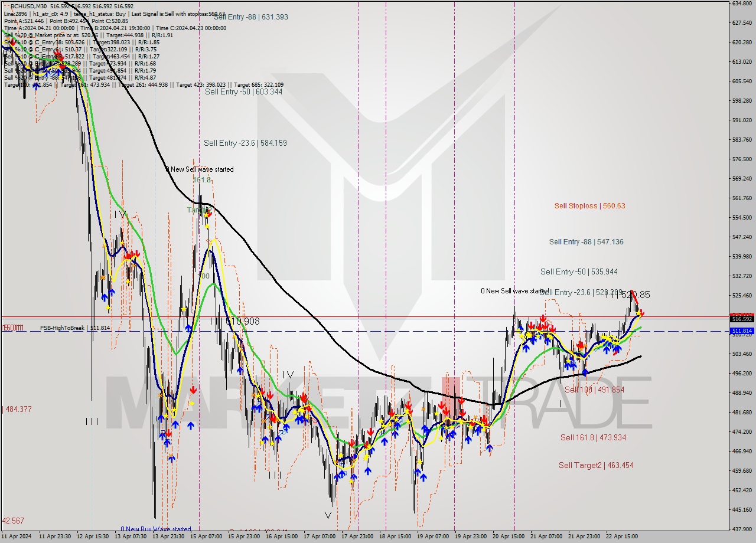756x543 pixels.
Task: Click the '510.908' wave price label
Action: coord(243,322)
